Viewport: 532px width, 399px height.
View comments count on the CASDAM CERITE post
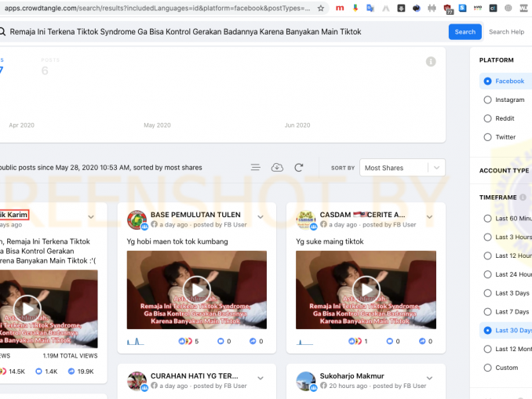[393, 341]
